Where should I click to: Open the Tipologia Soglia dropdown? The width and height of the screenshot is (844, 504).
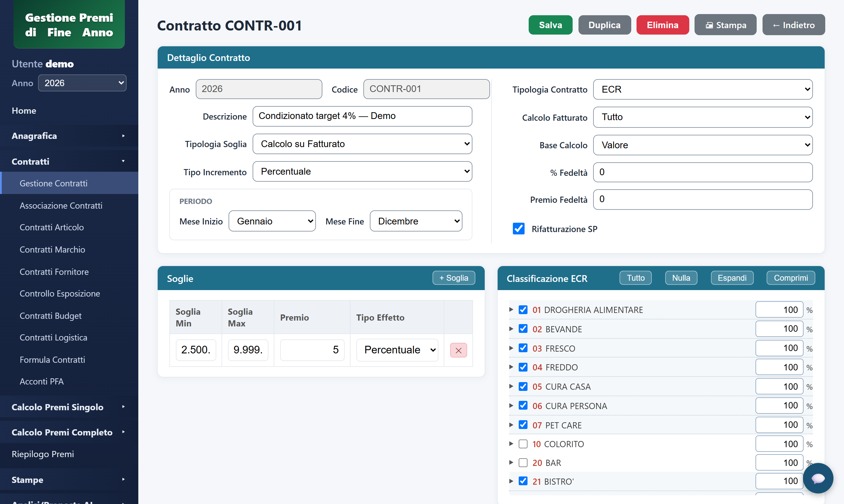point(362,144)
